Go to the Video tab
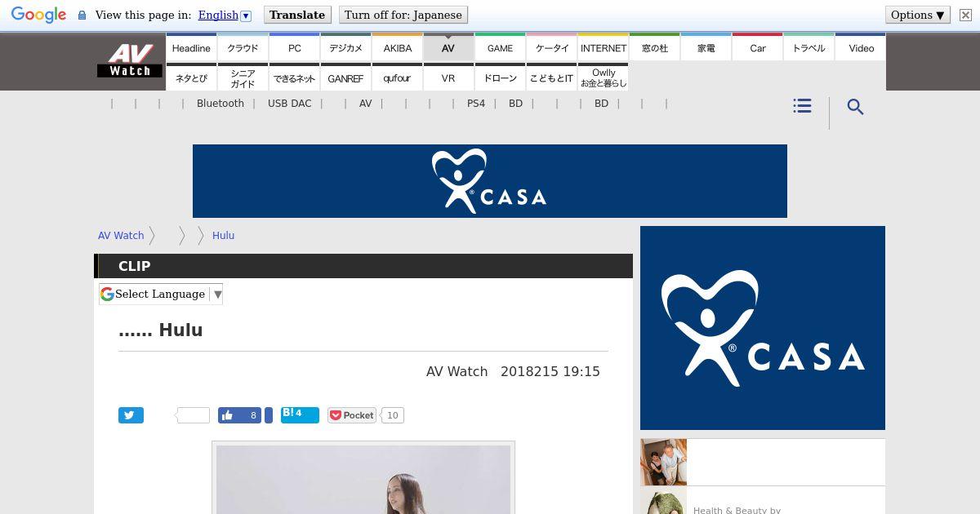 (x=861, y=47)
